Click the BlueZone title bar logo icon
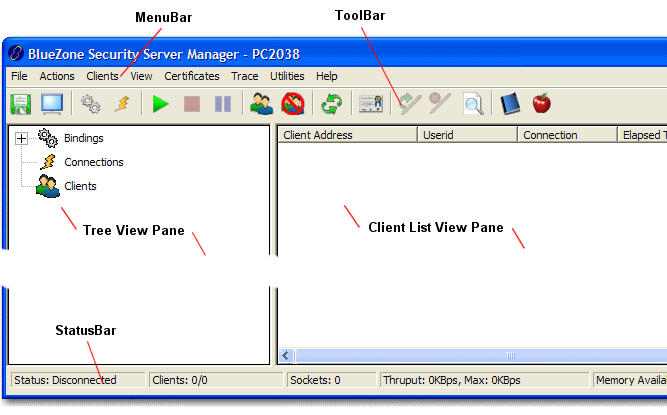Image resolution: width=667 pixels, height=415 pixels. click(x=16, y=54)
